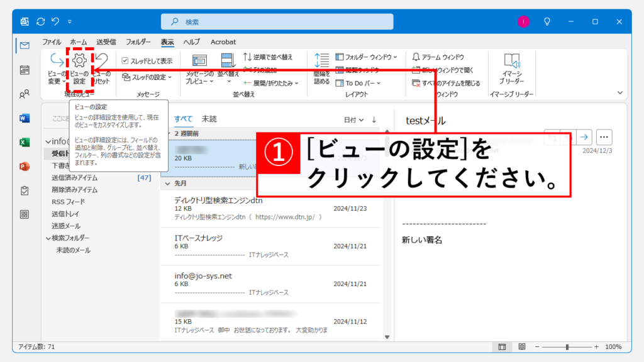Image resolution: width=644 pixels, height=362 pixels.
Task: Switch to the Home ribbon tab
Action: [x=79, y=42]
